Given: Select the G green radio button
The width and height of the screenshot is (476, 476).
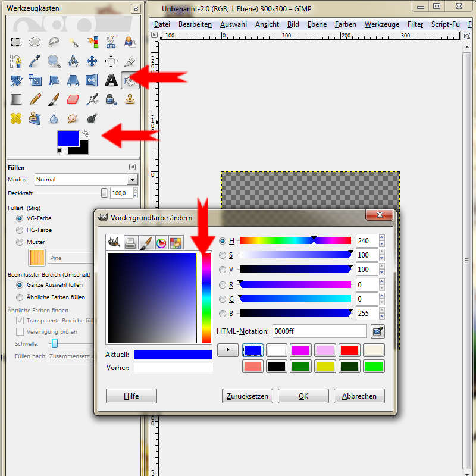Looking at the screenshot, I should tap(223, 299).
